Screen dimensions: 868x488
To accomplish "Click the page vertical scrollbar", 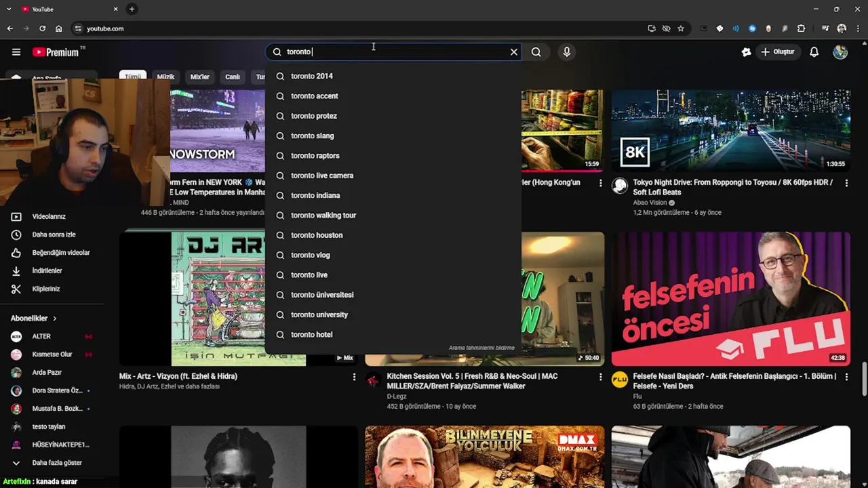I will pos(864,378).
